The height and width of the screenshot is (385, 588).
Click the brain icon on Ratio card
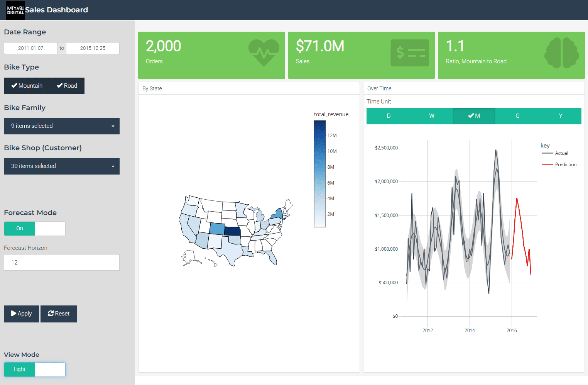click(x=561, y=53)
